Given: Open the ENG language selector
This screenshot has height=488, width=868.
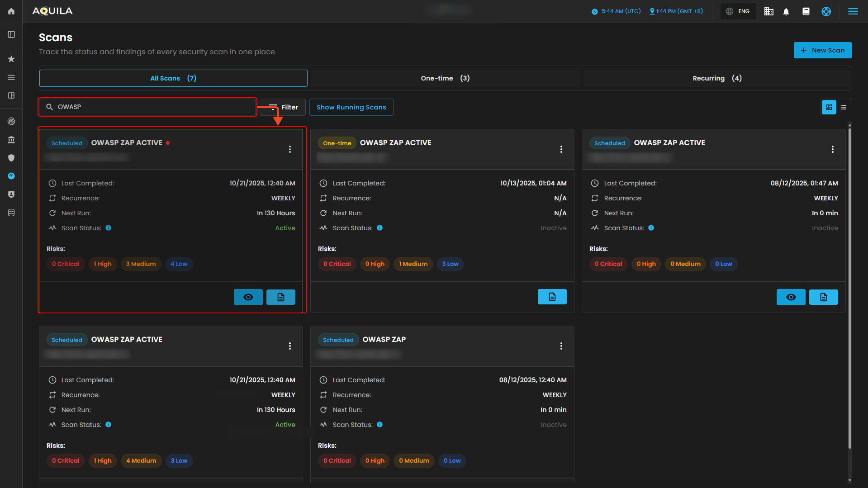Looking at the screenshot, I should 738,12.
